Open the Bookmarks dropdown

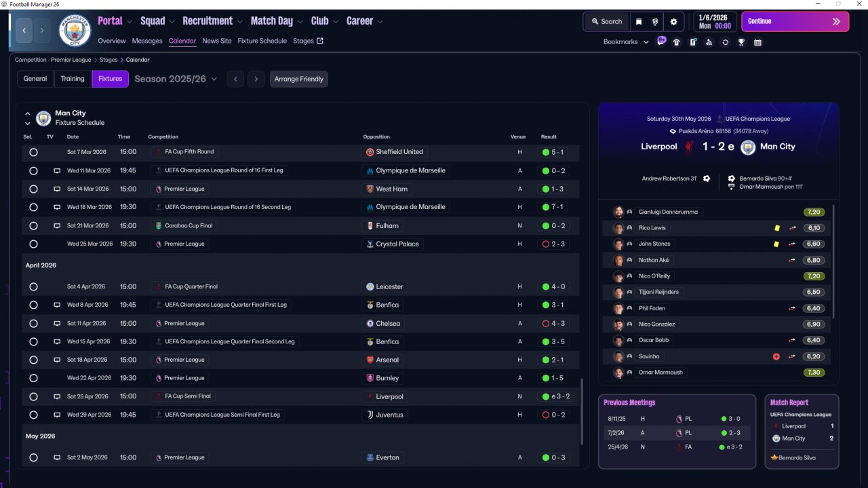[x=625, y=42]
